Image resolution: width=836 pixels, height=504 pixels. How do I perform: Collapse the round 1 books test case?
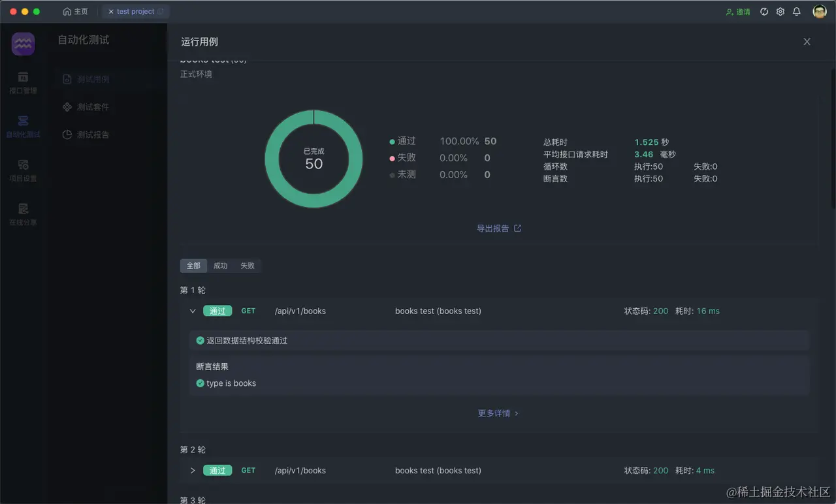point(193,311)
